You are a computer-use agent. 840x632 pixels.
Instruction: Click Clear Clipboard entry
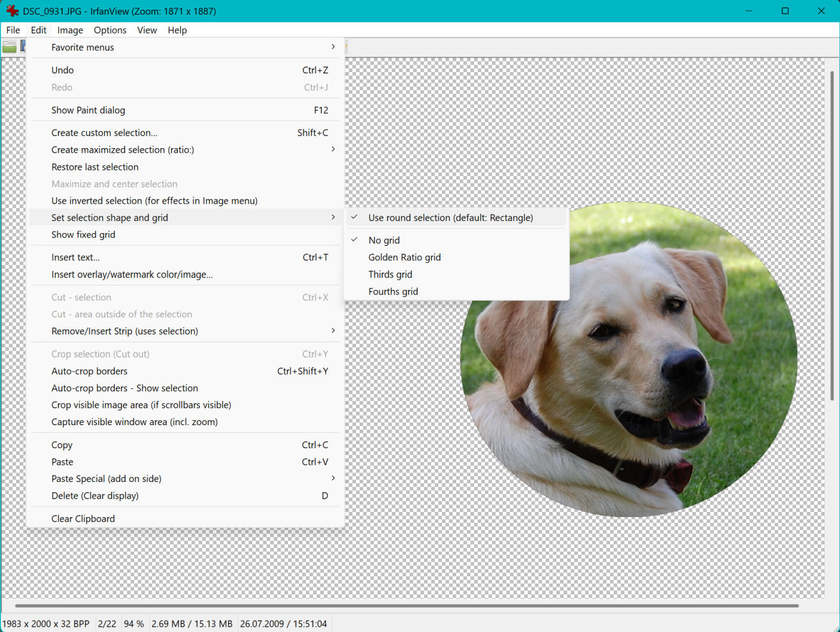pos(83,519)
